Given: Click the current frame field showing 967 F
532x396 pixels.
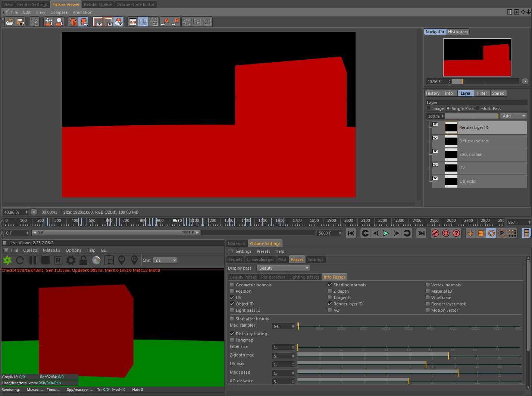Looking at the screenshot, I should (x=519, y=222).
